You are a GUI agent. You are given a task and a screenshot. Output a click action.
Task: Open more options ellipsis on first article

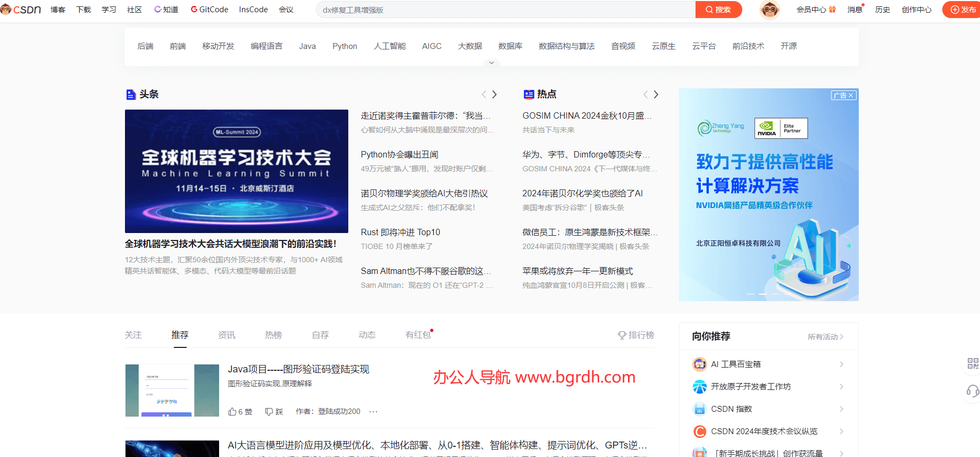pyautogui.click(x=373, y=412)
